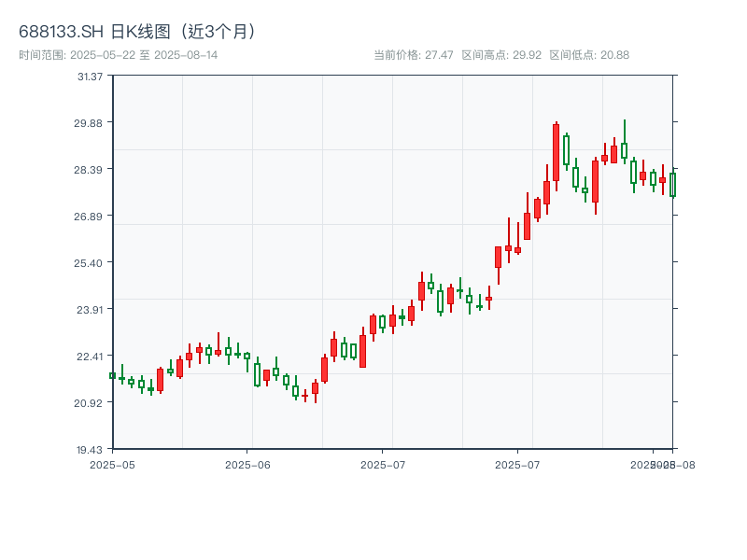Image resolution: width=747 pixels, height=560 pixels.
Task: Click the 28.39 y-axis price label
Action: pyautogui.click(x=91, y=169)
